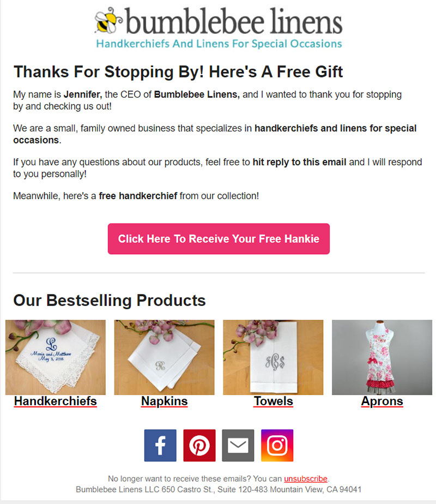Click the gray email envelope icon
Viewport: 436px width, 504px height.
click(x=238, y=445)
